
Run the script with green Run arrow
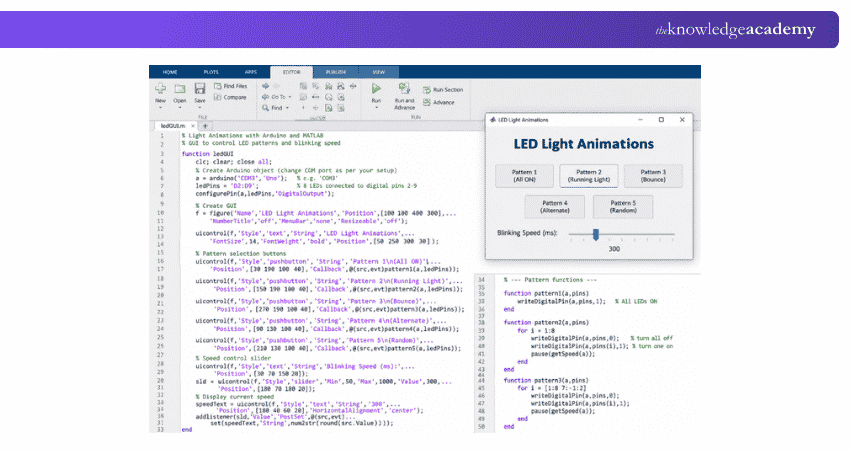376,88
